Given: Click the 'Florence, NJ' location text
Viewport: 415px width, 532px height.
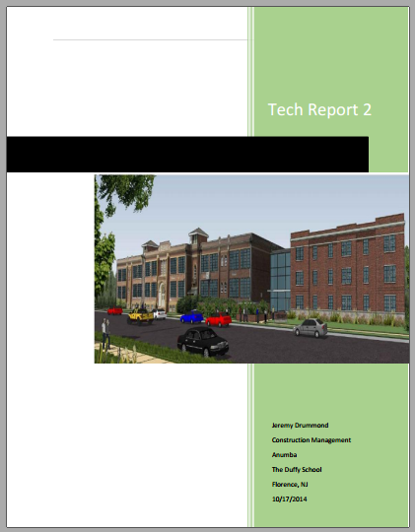Looking at the screenshot, I should [290, 484].
